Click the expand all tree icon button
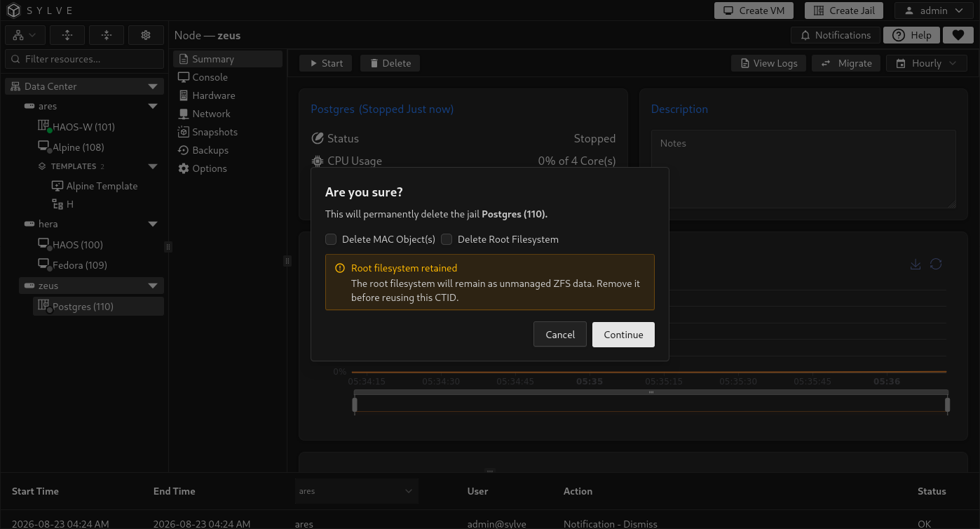980x529 pixels. point(67,35)
